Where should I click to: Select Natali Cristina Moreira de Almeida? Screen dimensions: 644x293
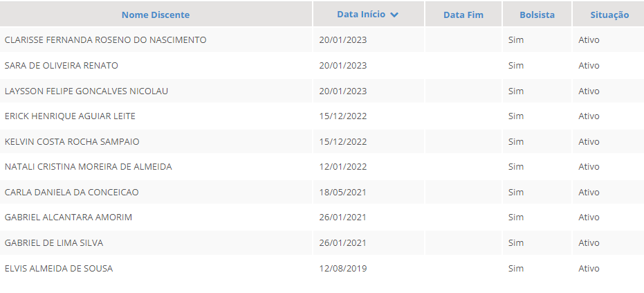coord(89,167)
